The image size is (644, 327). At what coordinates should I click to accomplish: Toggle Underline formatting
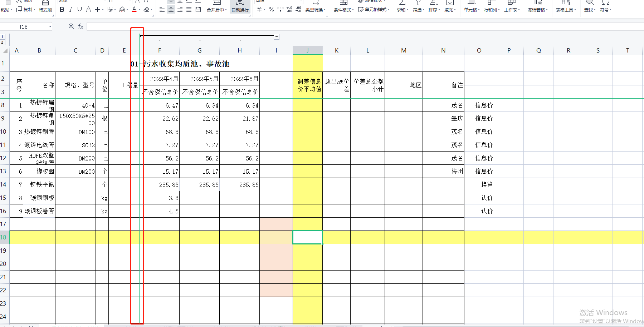(79, 10)
